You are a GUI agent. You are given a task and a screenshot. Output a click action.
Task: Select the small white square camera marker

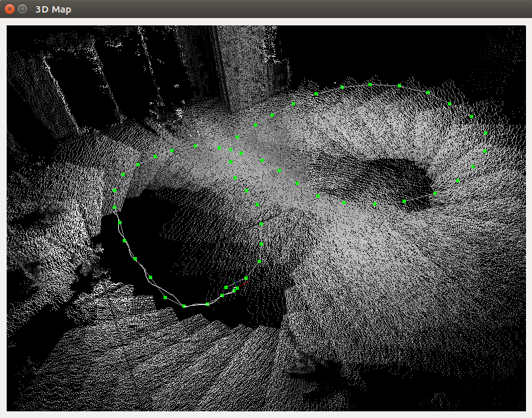click(236, 288)
